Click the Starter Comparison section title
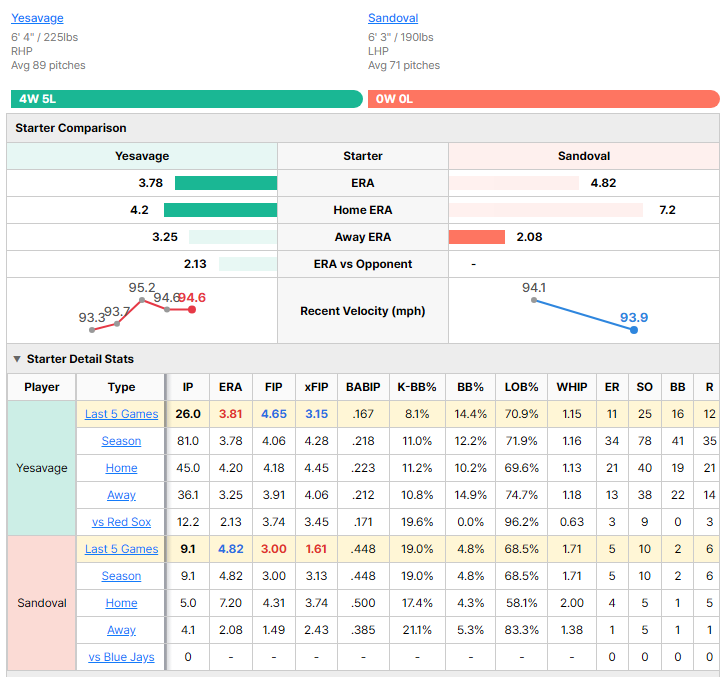Image resolution: width=726 pixels, height=677 pixels. click(71, 128)
